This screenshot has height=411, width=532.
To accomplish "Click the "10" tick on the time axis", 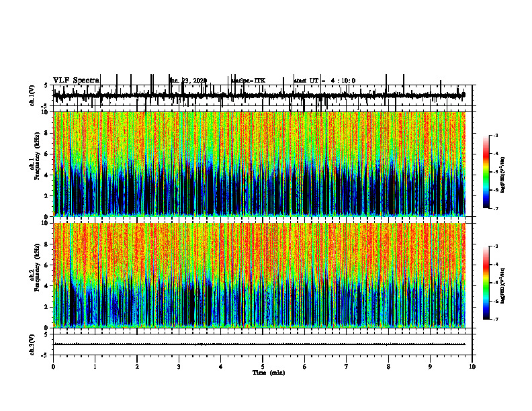I will click(x=472, y=367).
